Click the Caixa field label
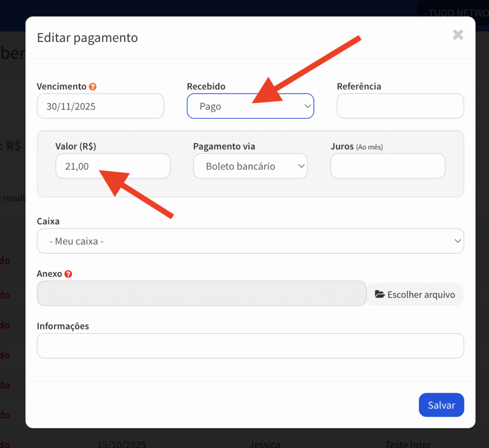 (x=48, y=221)
